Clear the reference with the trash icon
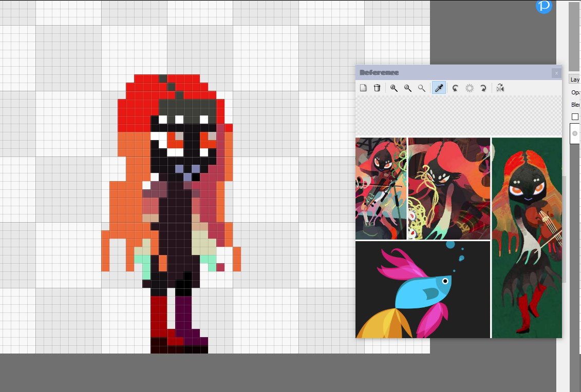Screen dimensions: 581x392 tap(377, 88)
